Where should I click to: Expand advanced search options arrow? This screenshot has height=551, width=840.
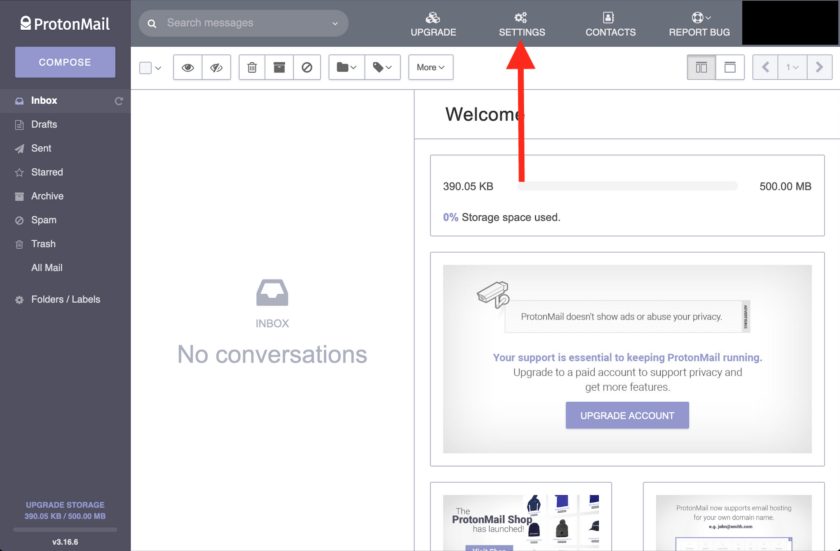(x=335, y=24)
